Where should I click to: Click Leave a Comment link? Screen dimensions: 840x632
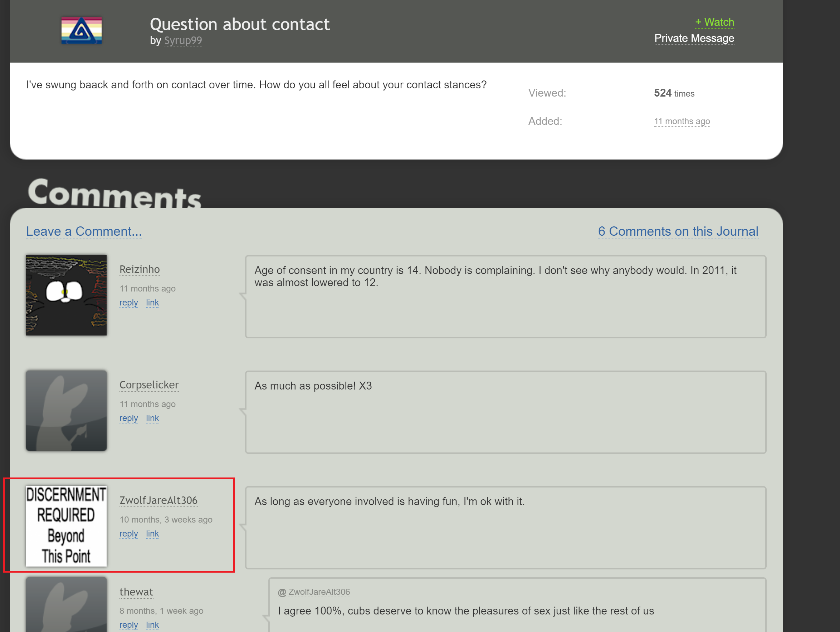tap(84, 231)
